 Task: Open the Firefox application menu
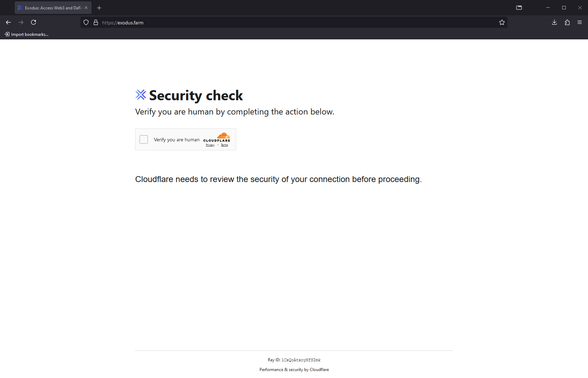click(x=580, y=22)
